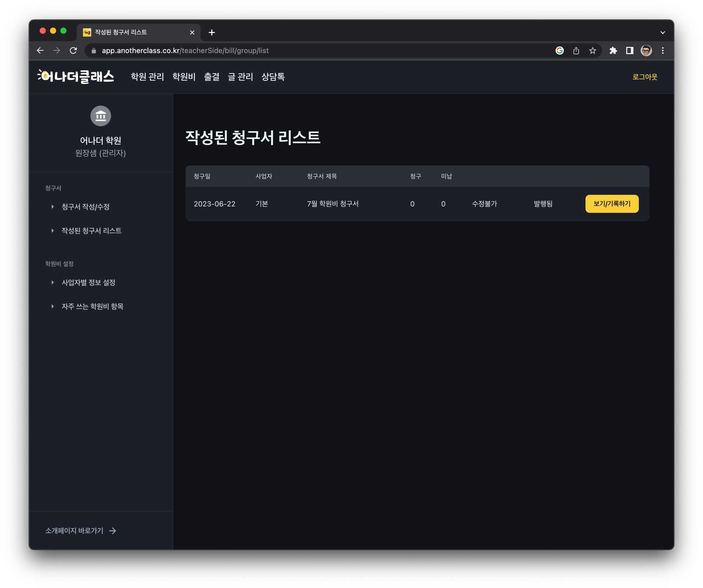Click the 소개페이지 바로가기 link
703x588 pixels.
(74, 530)
